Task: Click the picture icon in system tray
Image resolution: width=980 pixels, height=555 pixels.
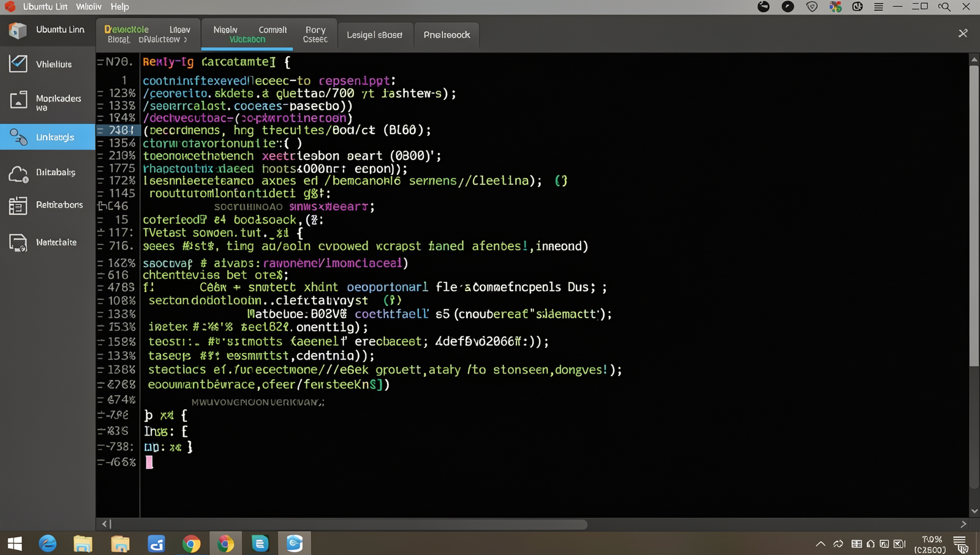Action: pos(884,544)
